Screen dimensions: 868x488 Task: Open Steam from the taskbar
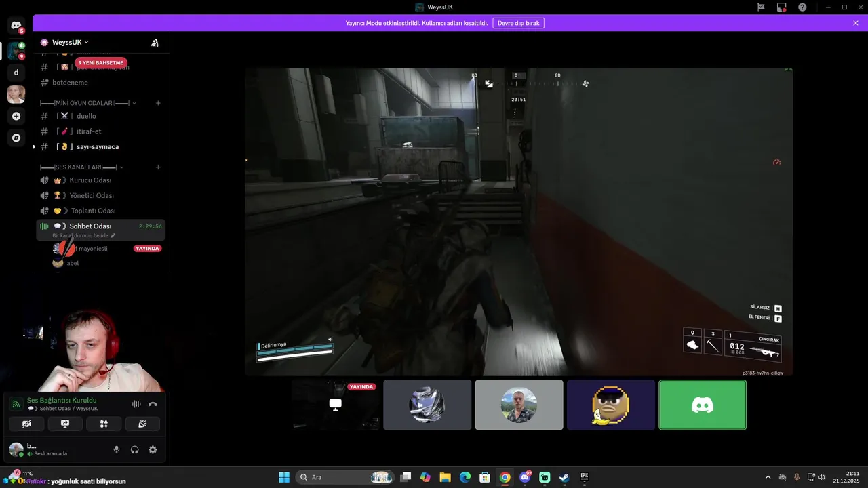click(564, 477)
